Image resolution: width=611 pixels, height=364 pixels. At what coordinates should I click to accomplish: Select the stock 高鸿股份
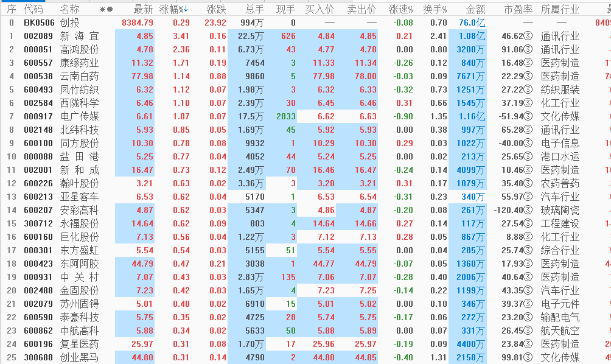tap(80, 49)
